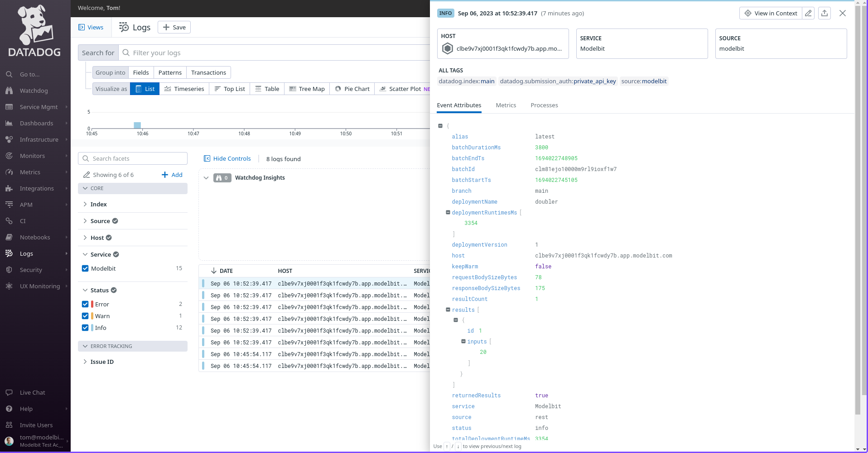Screen dimensions: 868x453
Task: Visualize as Timeseries
Action: 184,89
